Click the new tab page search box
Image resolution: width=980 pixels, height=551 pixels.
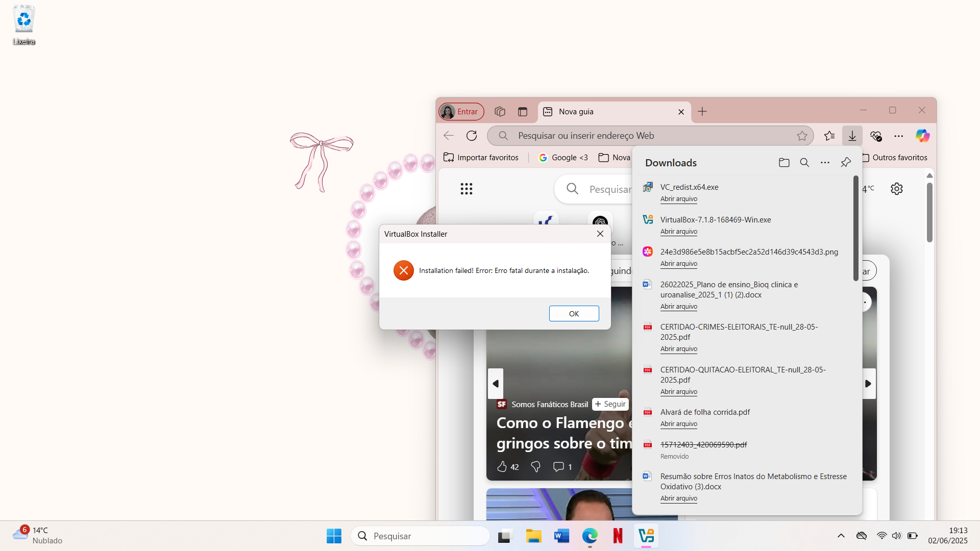(594, 189)
